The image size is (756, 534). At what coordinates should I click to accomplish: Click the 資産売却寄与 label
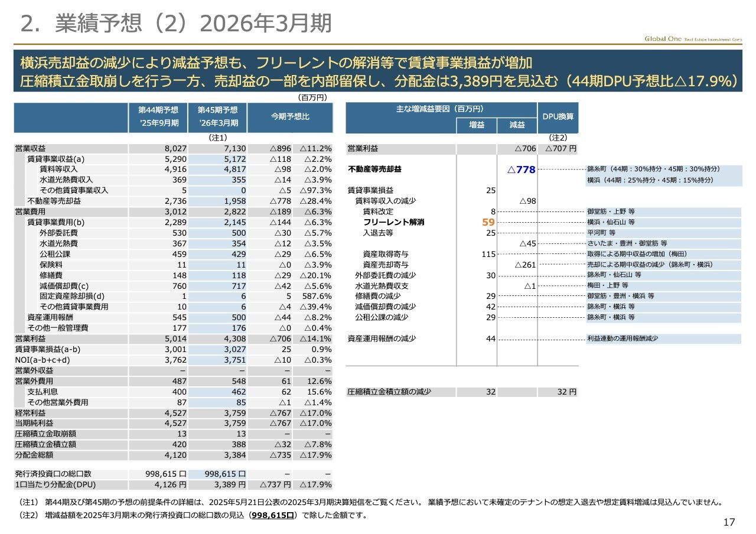coord(386,265)
